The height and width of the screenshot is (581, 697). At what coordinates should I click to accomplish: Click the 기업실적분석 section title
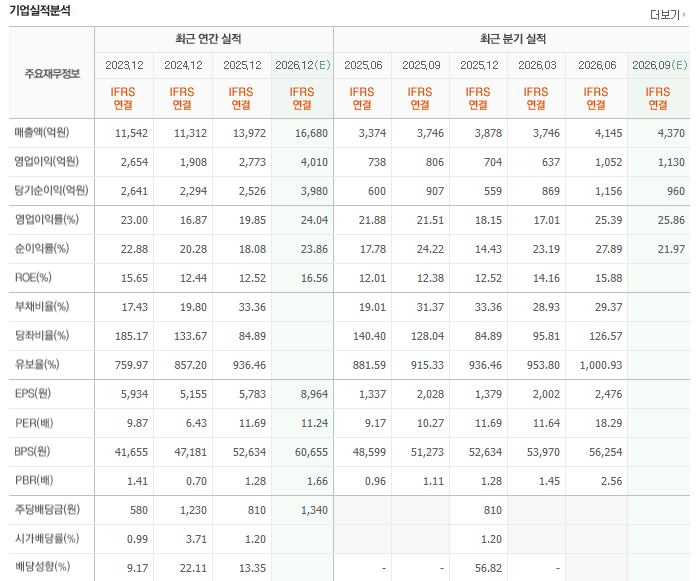40,10
